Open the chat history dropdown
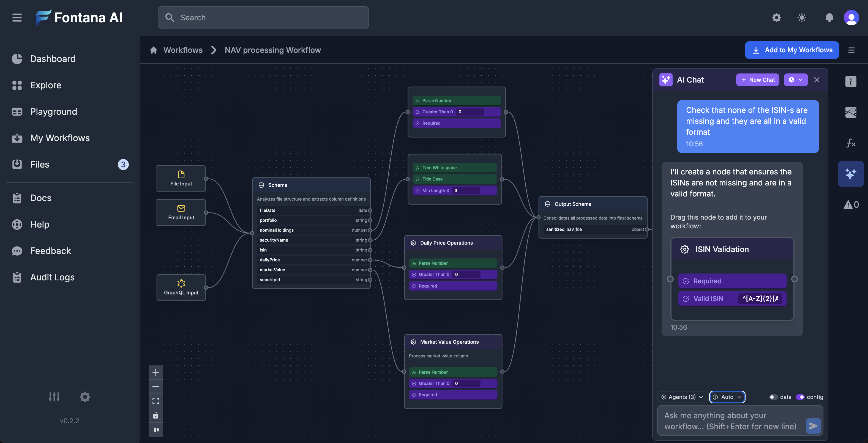 coord(796,80)
